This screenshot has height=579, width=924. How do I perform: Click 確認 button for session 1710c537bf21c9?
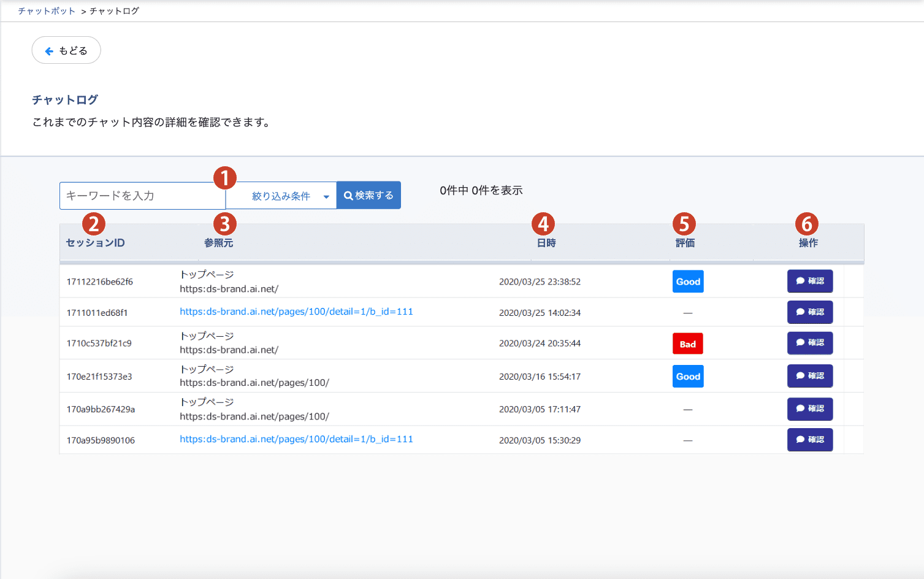(809, 343)
